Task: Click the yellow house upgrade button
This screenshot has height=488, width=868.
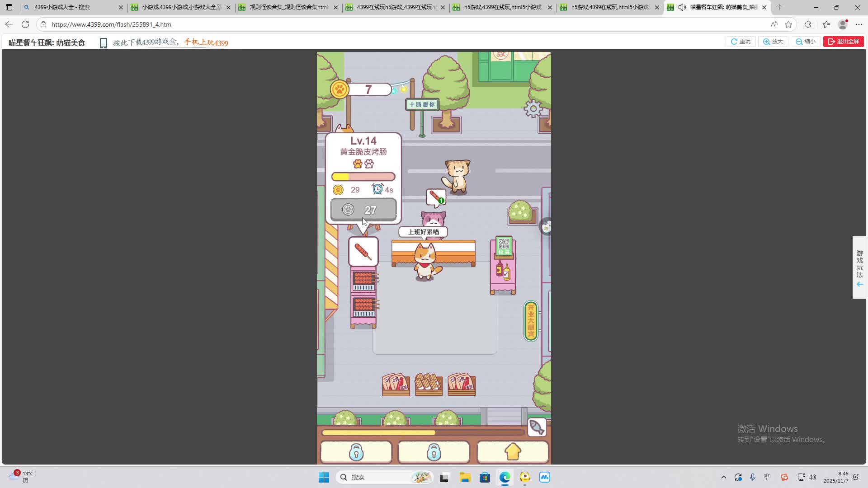Action: click(x=513, y=451)
